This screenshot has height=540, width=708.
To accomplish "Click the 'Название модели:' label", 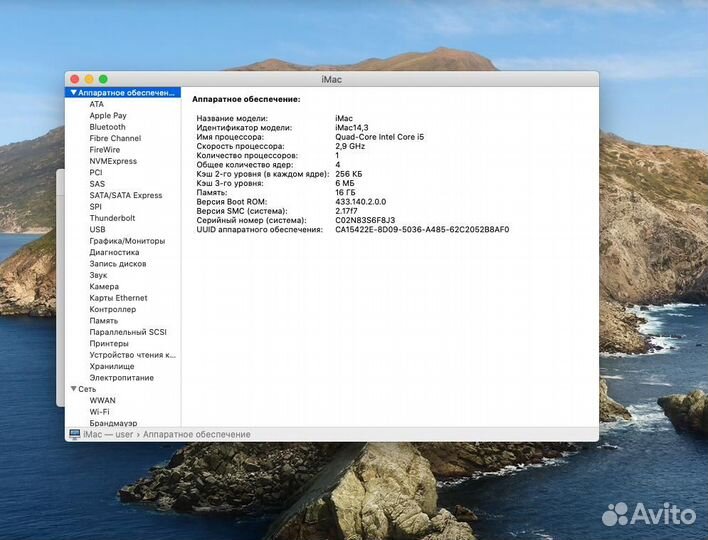I will [232, 118].
